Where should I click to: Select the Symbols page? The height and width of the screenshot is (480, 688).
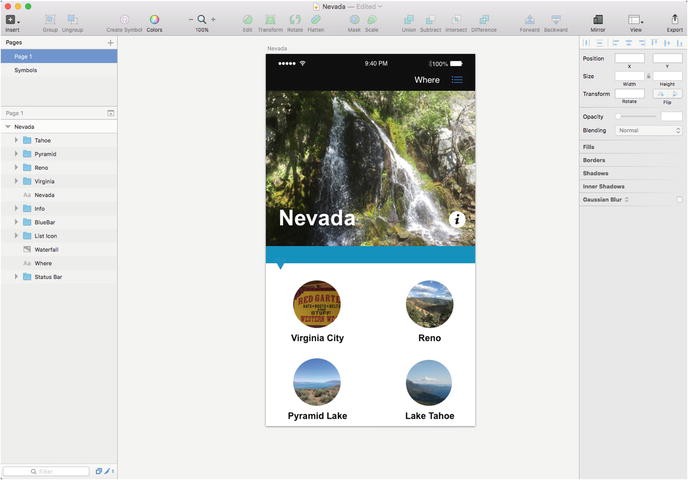pos(59,70)
